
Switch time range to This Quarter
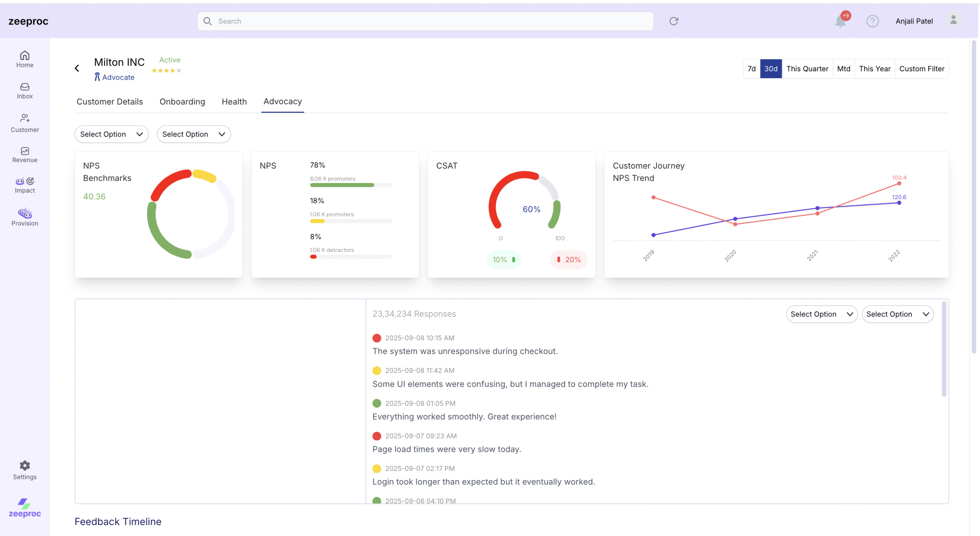tap(807, 69)
